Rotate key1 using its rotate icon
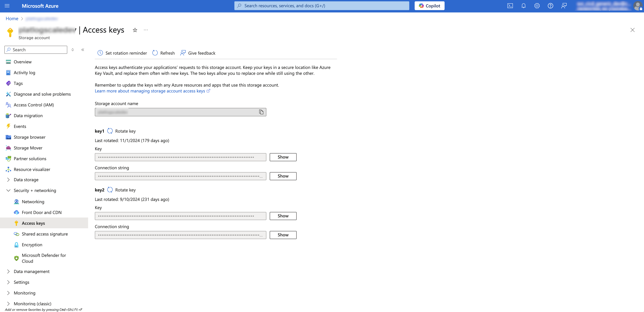The image size is (644, 312). tap(110, 131)
